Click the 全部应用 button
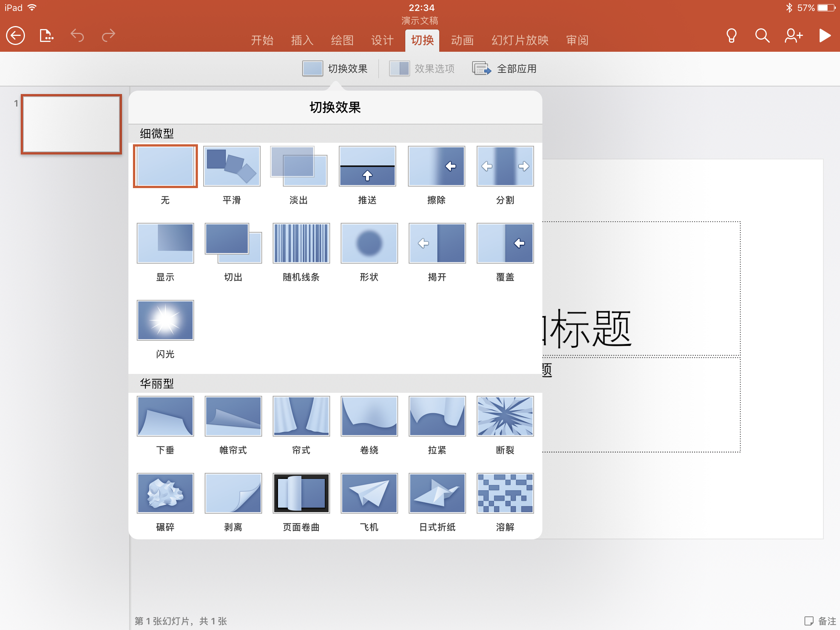The height and width of the screenshot is (630, 840). tap(504, 69)
